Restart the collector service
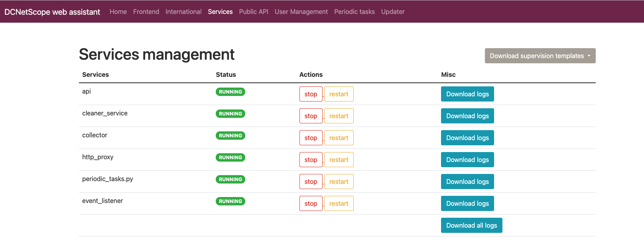644x244 pixels. click(x=339, y=138)
